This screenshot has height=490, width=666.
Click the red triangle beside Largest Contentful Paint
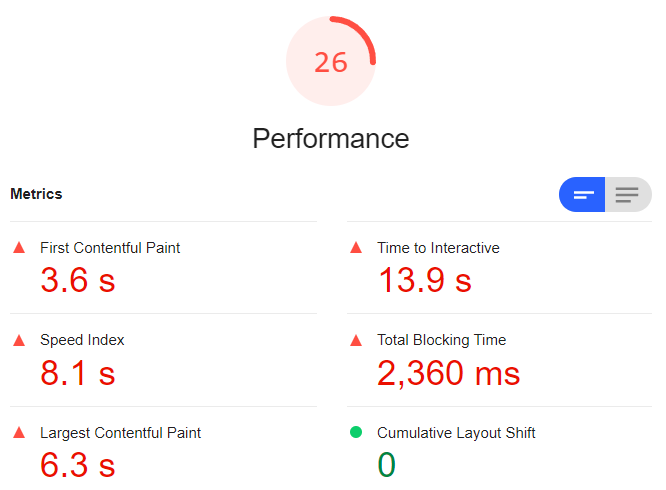[x=19, y=433]
